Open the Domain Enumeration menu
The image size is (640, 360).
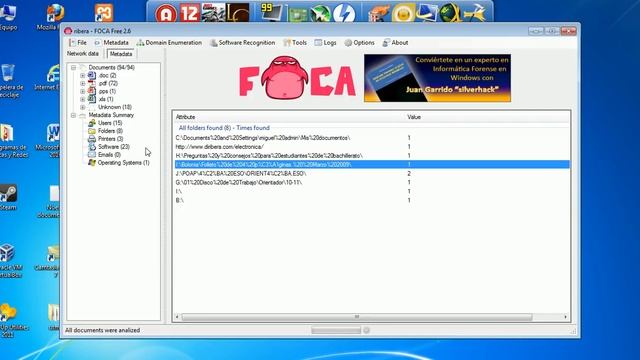click(x=169, y=42)
